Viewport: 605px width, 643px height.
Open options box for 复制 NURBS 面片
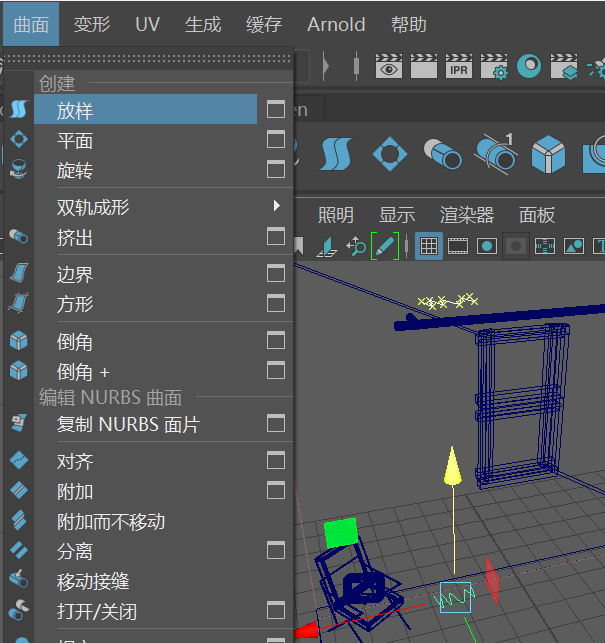tap(276, 423)
